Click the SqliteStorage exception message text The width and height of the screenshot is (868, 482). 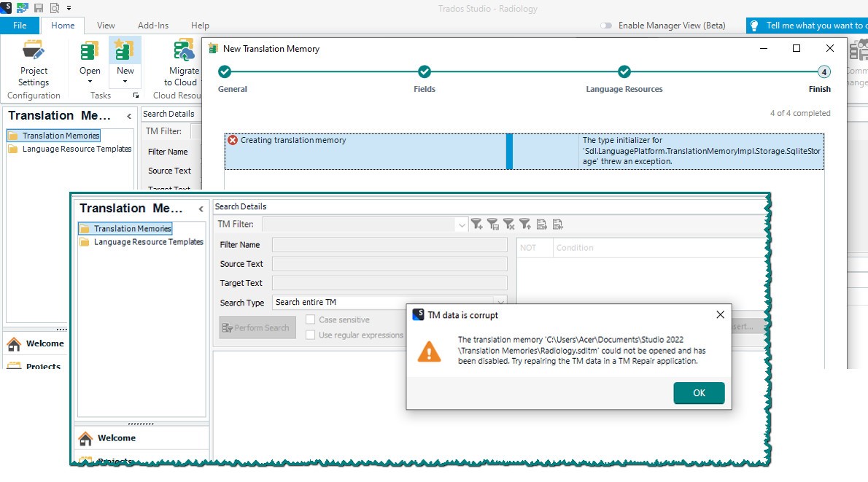click(x=701, y=151)
